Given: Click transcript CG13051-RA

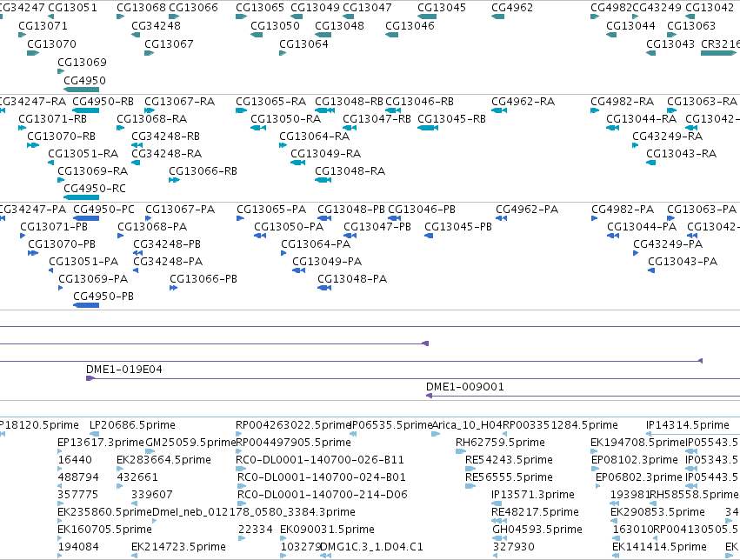Looking at the screenshot, I should (x=83, y=154).
